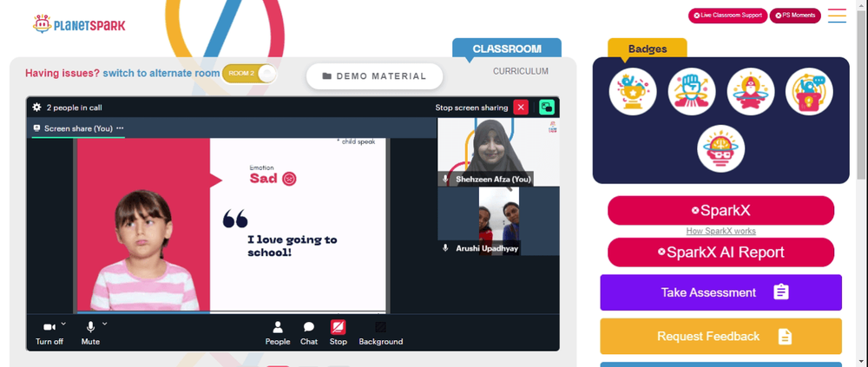The height and width of the screenshot is (367, 868).
Task: Select the raised fist badge
Action: (x=692, y=91)
